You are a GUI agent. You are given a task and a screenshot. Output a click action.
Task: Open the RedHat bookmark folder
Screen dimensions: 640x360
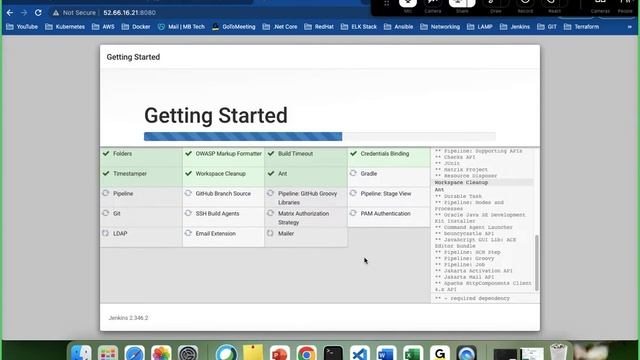(x=319, y=27)
